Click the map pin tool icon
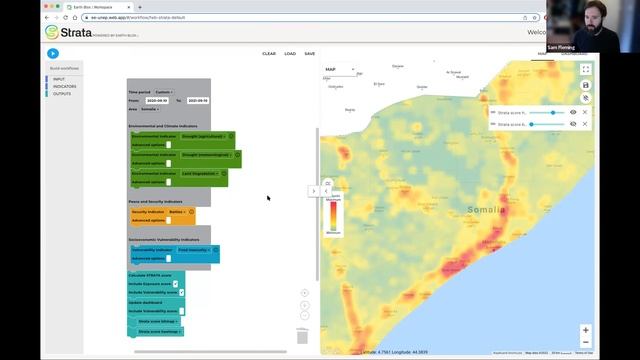Image resolution: width=640 pixels, height=360 pixels. [x=586, y=98]
